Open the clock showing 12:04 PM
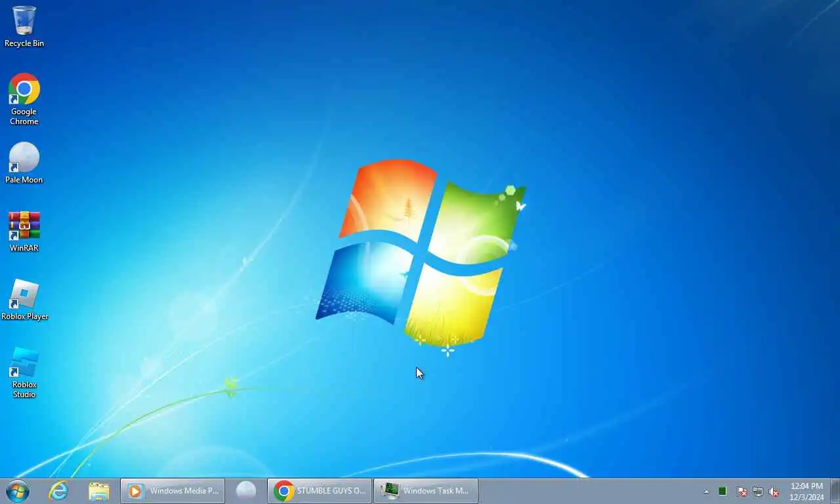840x504 pixels. (x=807, y=492)
